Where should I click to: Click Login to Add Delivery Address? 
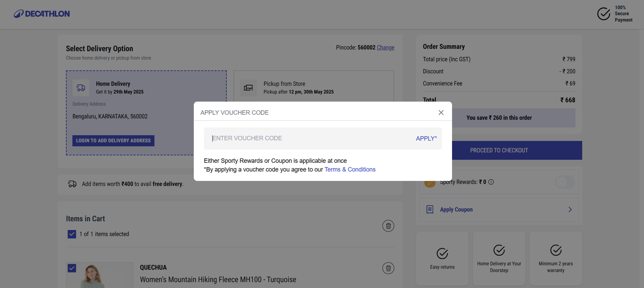point(113,140)
